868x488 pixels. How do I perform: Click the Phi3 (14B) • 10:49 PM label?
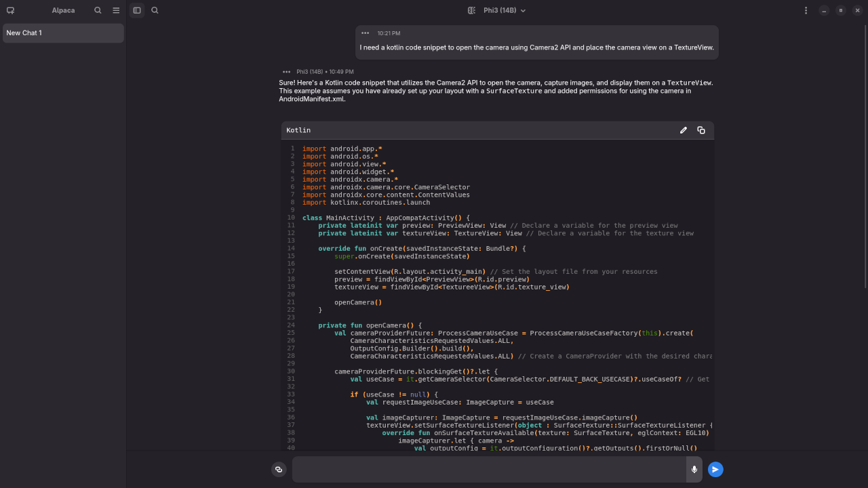click(x=325, y=71)
